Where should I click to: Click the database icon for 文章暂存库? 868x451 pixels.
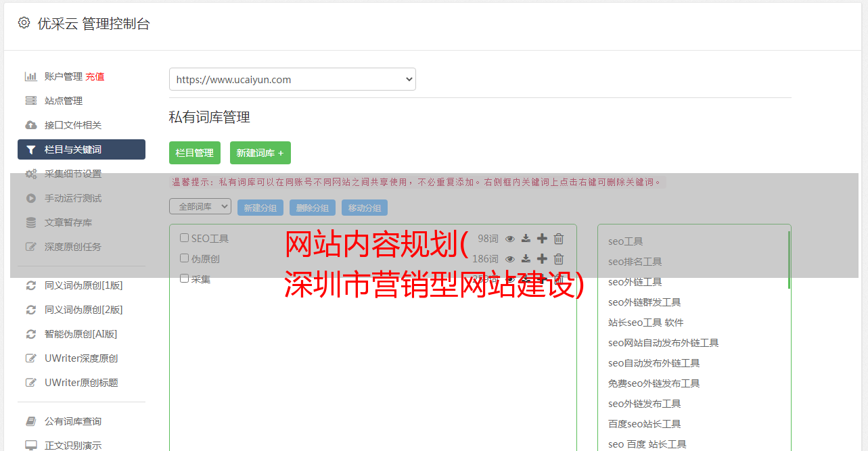31,222
